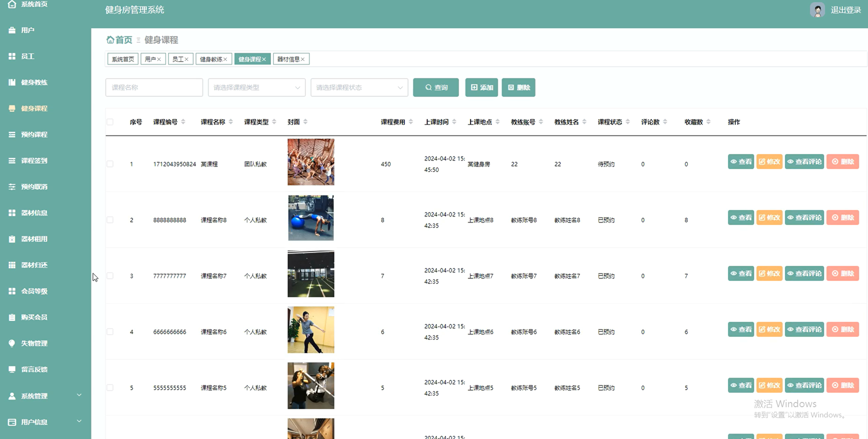868x439 pixels.
Task: Go to 器材租用 sidebar item
Action: tap(34, 239)
